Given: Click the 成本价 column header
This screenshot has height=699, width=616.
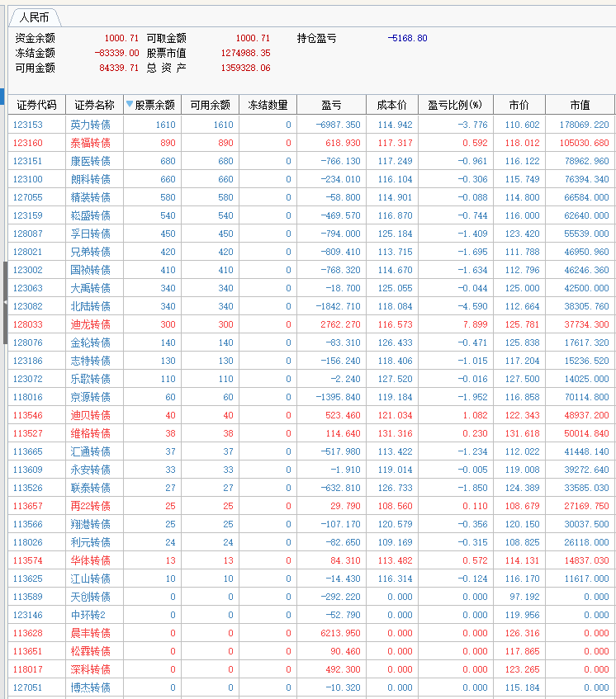Looking at the screenshot, I should pos(392,105).
